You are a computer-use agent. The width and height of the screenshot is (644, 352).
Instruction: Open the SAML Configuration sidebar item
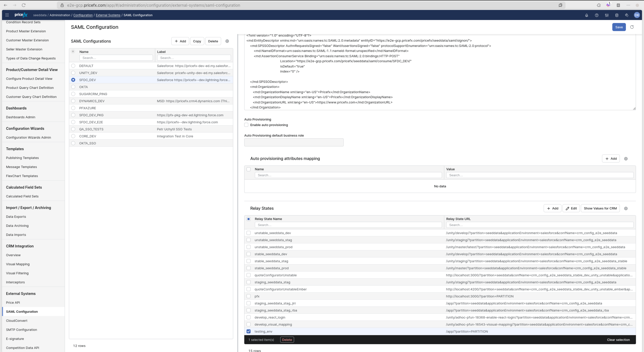tap(22, 312)
